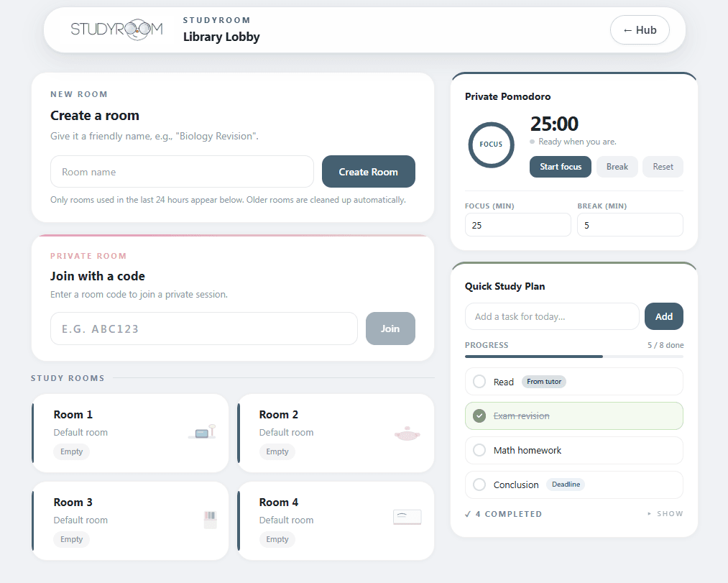Click the Room 3 bookshelf illustration
This screenshot has height=583, width=728.
tap(211, 520)
